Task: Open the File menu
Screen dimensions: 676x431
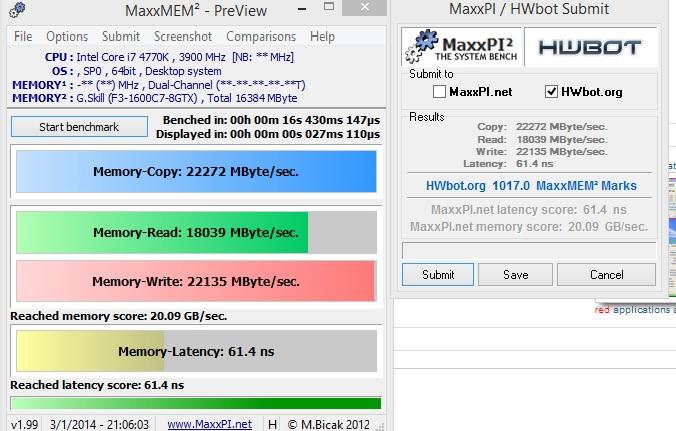Action: 23,37
